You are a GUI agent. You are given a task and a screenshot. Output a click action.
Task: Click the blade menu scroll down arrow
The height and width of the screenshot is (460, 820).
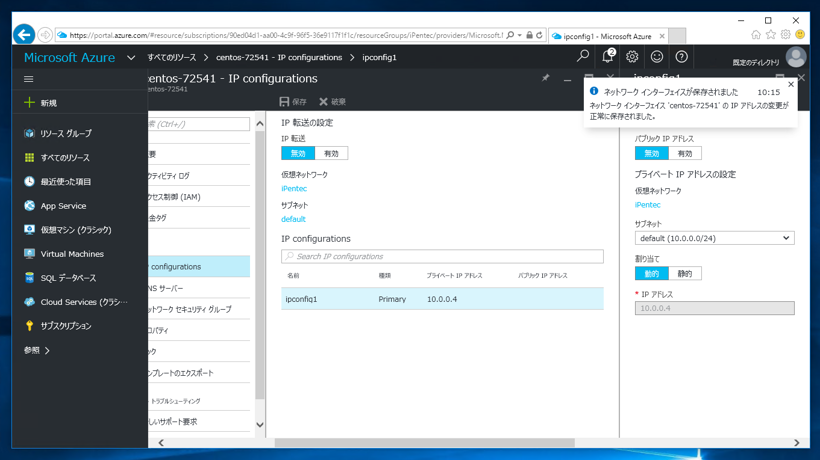[x=260, y=424]
